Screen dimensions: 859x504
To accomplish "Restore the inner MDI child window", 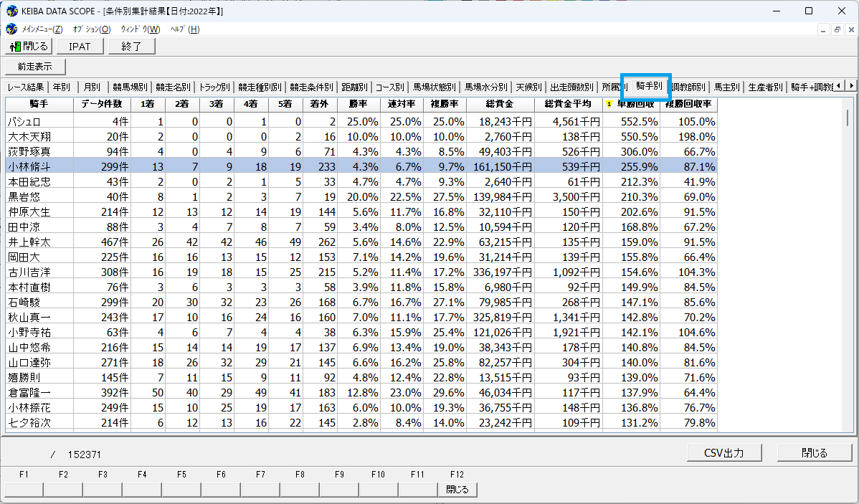I will 837,29.
